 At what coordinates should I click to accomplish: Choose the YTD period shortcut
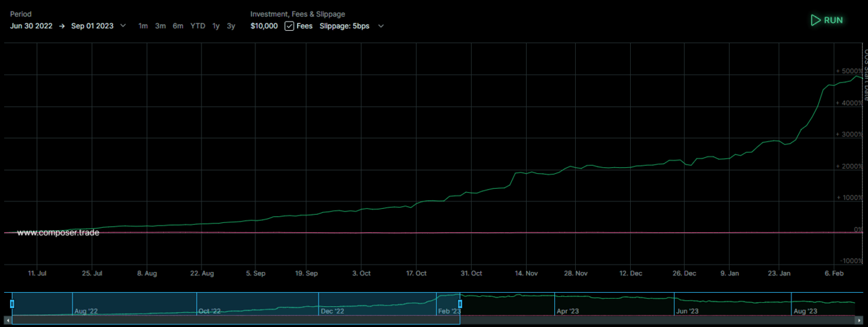(198, 26)
